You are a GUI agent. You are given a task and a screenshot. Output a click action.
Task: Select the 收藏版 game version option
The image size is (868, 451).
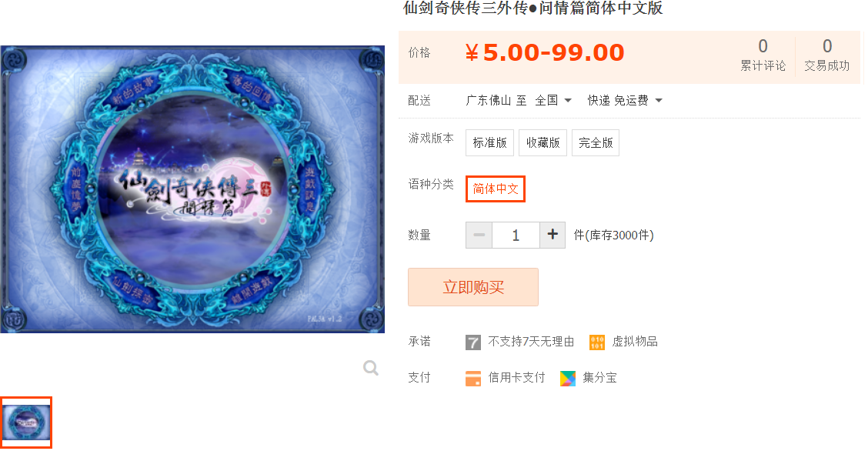click(x=543, y=143)
